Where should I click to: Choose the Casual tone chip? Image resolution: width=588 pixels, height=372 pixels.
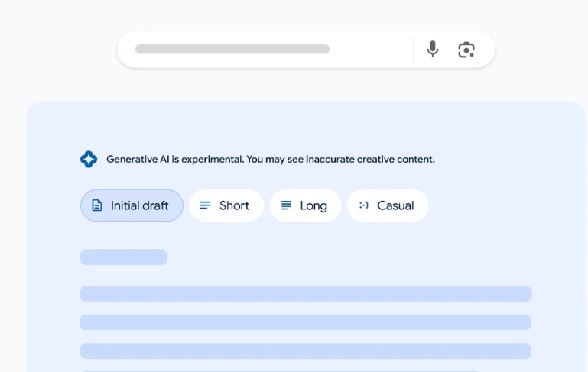[388, 205]
